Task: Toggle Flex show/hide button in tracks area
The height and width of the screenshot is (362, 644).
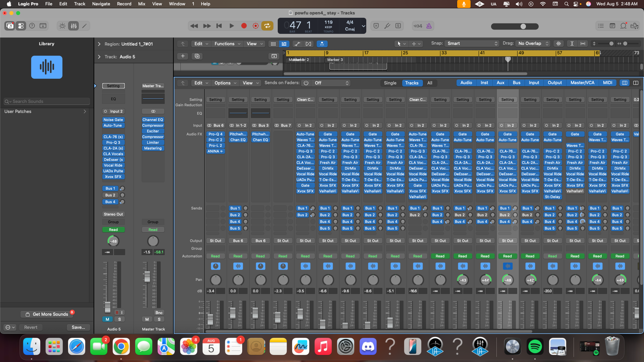Action: (x=308, y=44)
